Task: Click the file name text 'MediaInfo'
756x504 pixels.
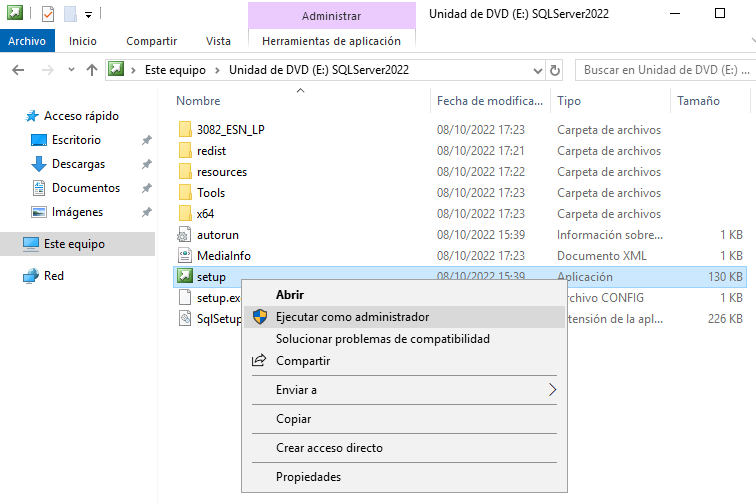Action: point(224,256)
